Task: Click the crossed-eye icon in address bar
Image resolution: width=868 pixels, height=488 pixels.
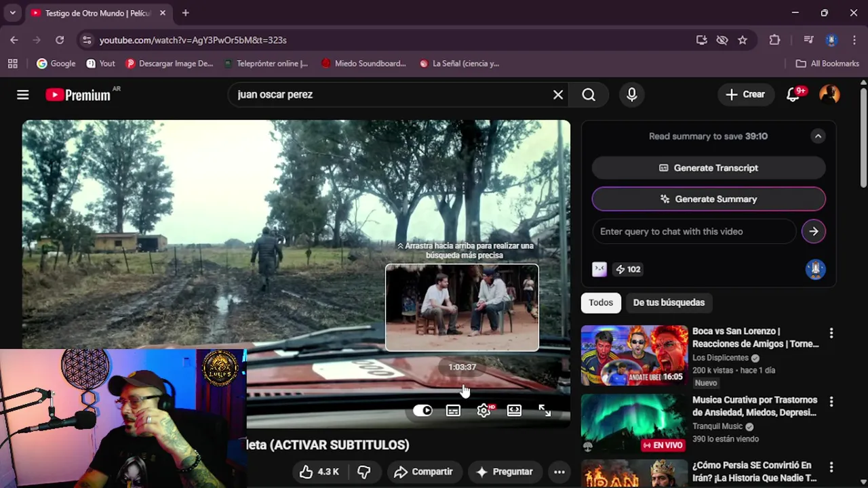Action: click(722, 40)
